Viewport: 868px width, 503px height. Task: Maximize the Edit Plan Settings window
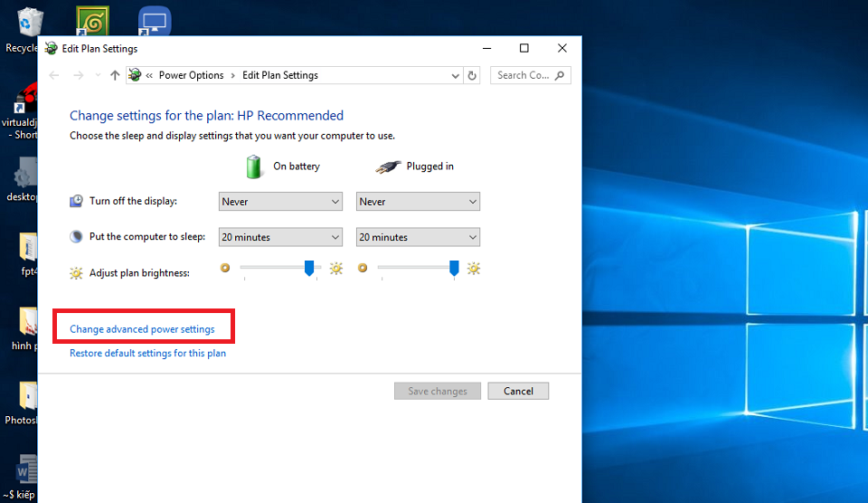point(524,48)
